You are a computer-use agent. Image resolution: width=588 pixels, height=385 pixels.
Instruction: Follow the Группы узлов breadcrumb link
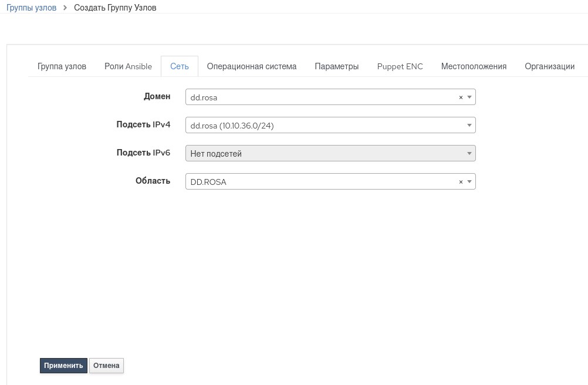click(31, 8)
